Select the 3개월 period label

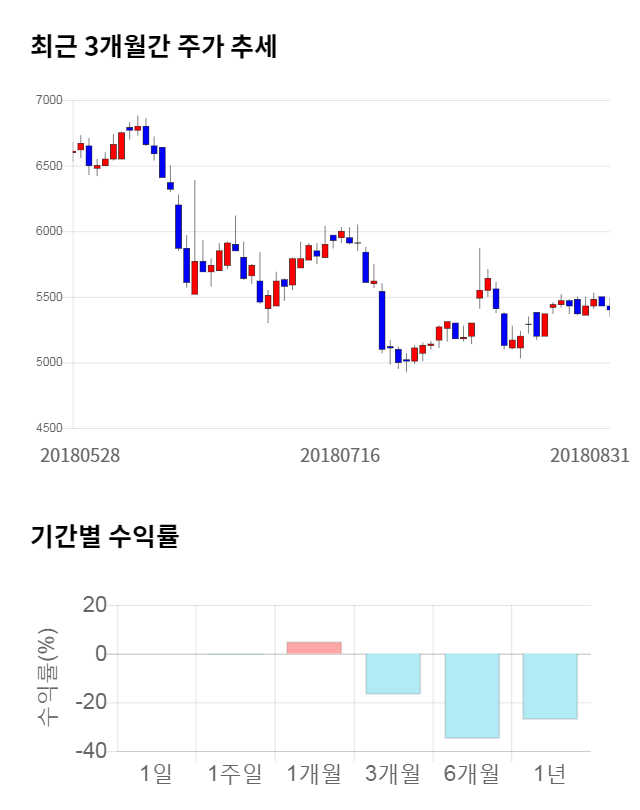point(393,773)
